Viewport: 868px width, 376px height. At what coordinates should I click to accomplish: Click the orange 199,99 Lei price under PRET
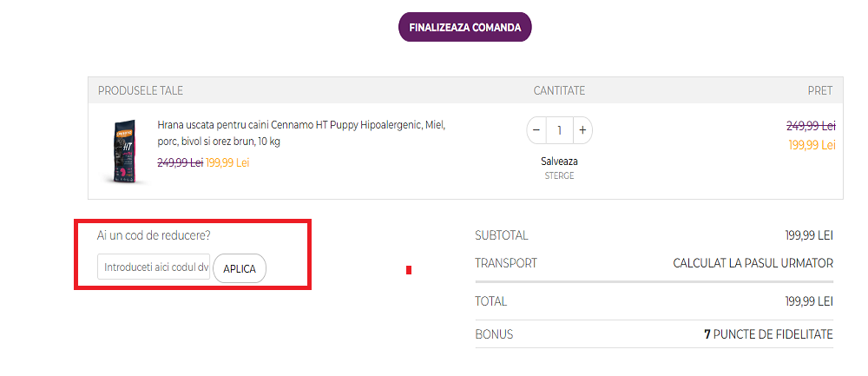pos(812,145)
